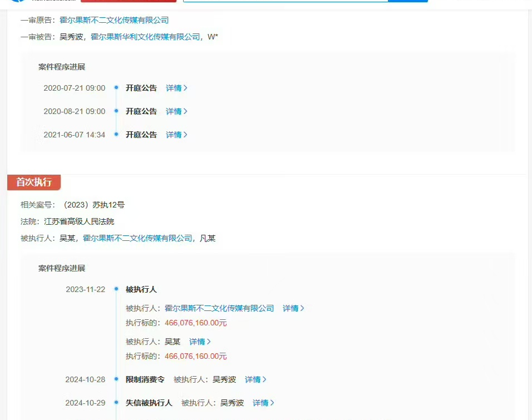Open 详情 for 2020-07-21 09:00 开庭公告
The width and height of the screenshot is (532, 420).
(176, 88)
